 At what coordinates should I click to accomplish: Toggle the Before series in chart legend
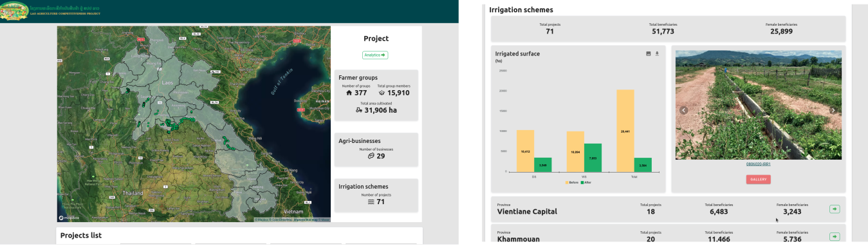572,182
